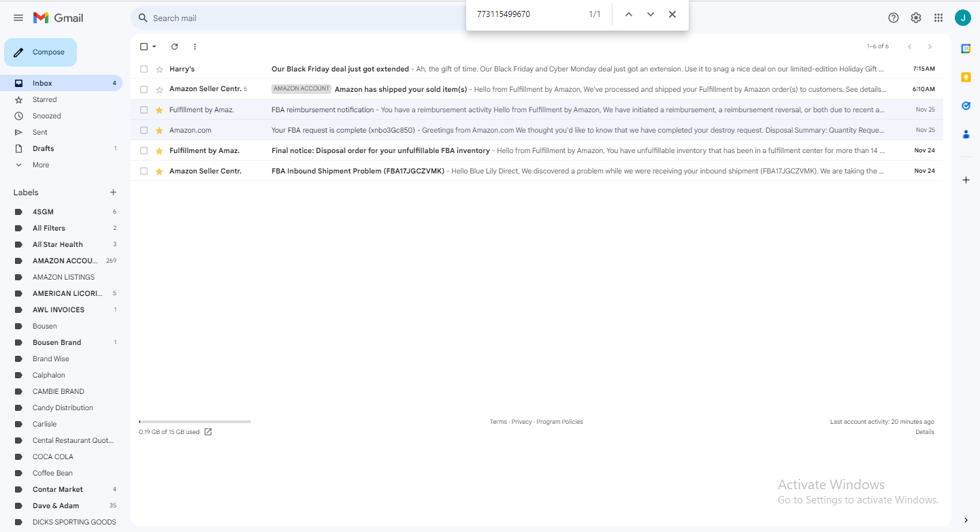Unstar the FBA request is complete email

(x=159, y=130)
